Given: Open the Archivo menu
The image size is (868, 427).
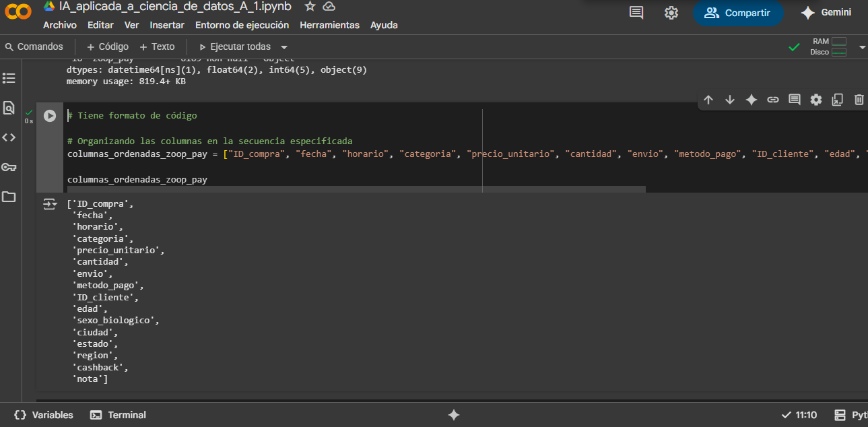Looking at the screenshot, I should pos(60,25).
